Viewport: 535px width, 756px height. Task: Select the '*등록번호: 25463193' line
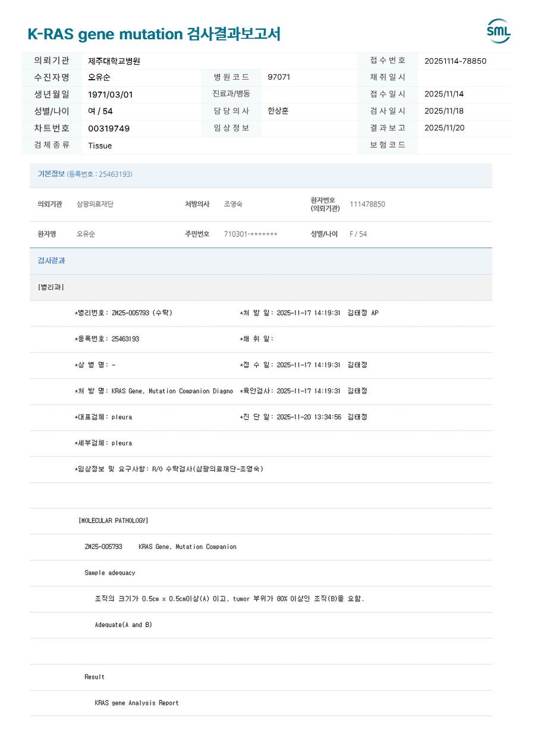tap(107, 339)
